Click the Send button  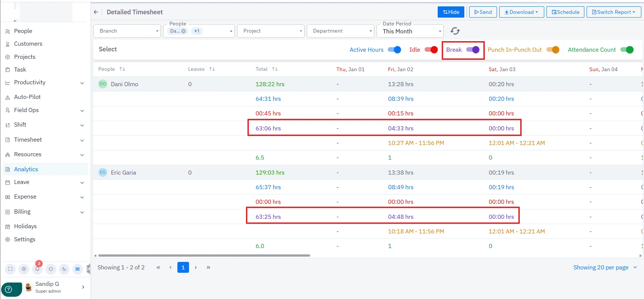(x=483, y=12)
